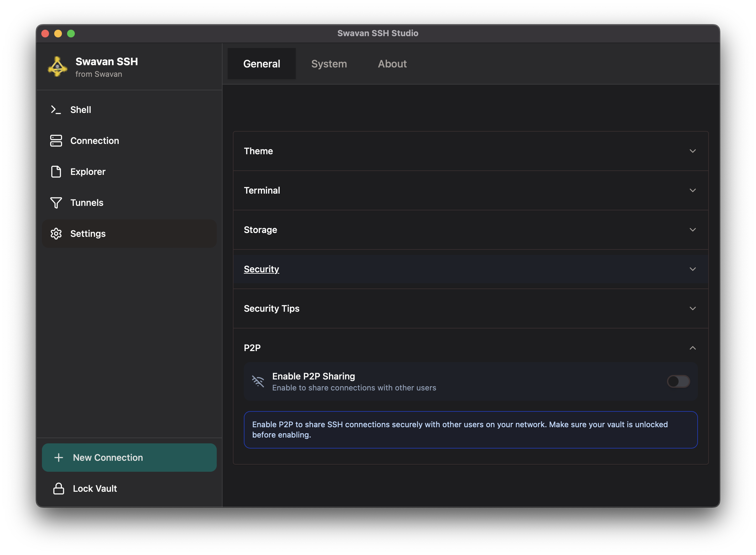Collapse the P2P section
Viewport: 756px width, 555px height.
pyautogui.click(x=693, y=348)
